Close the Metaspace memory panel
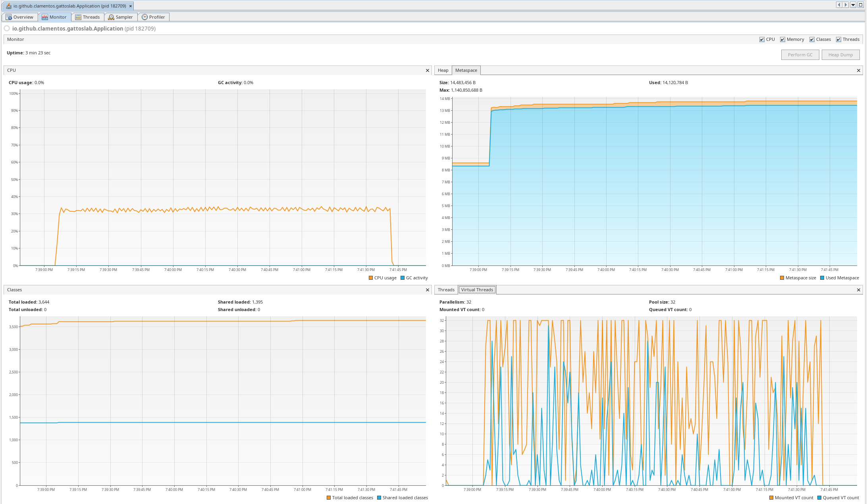The width and height of the screenshot is (867, 504). point(859,70)
